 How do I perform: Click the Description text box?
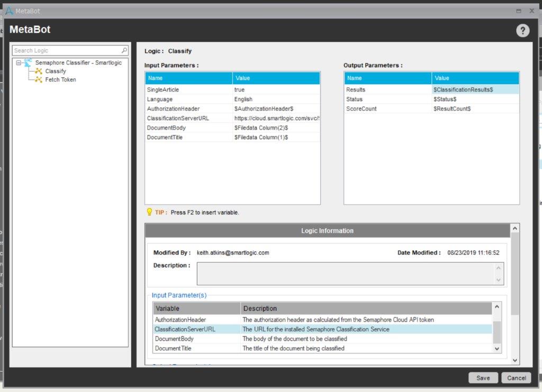(347, 274)
